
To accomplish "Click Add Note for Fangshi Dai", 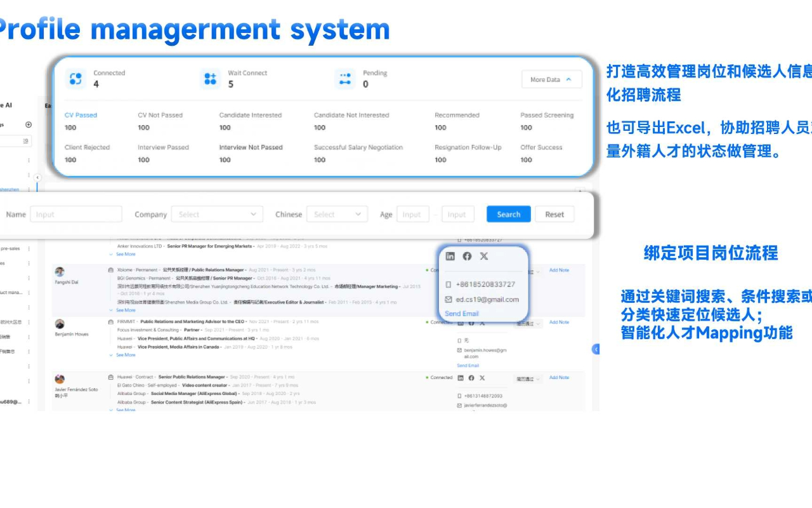I will [559, 271].
